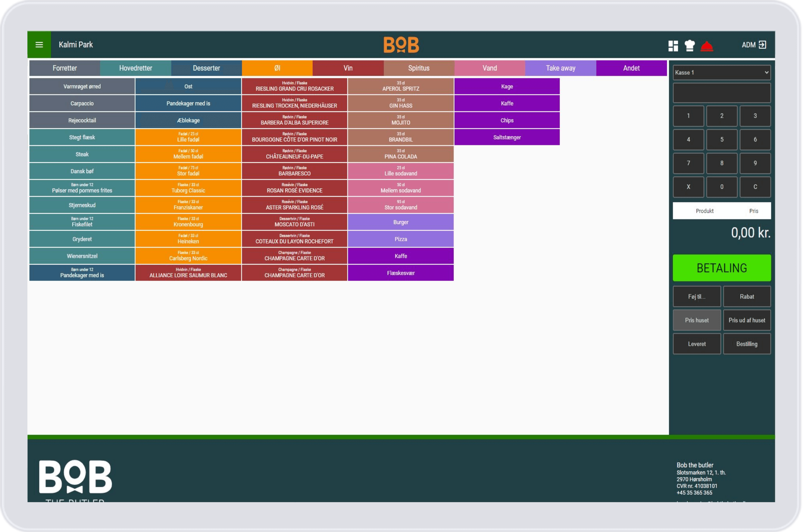Switch to the Hovedretter category tab

click(136, 68)
